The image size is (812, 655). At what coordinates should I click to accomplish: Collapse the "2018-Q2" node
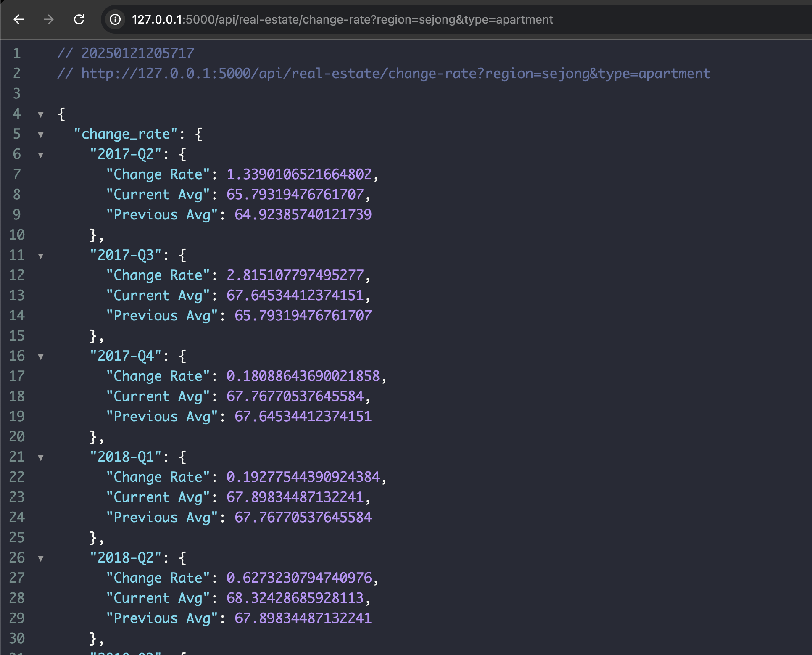click(x=41, y=558)
